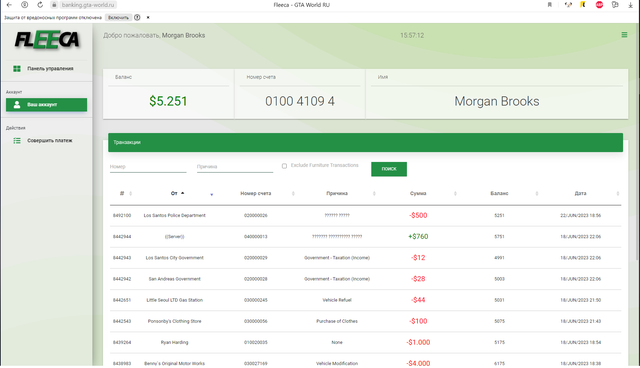This screenshot has width=640, height=368.
Task: Click the green ПОИСК button
Action: click(389, 169)
